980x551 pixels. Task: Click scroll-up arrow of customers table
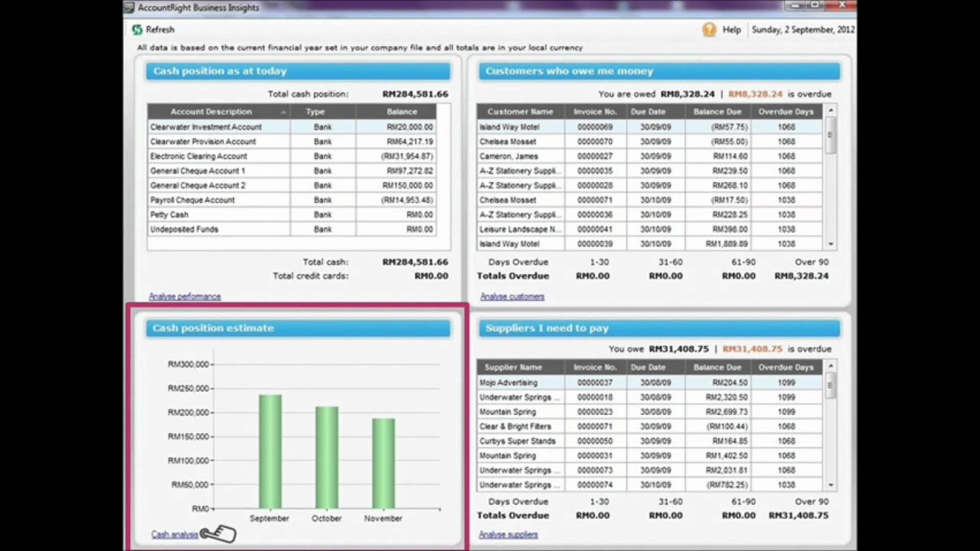(831, 112)
